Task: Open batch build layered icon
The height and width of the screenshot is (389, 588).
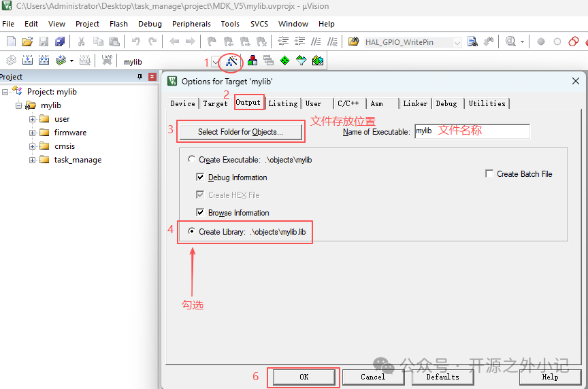Action: [61, 61]
